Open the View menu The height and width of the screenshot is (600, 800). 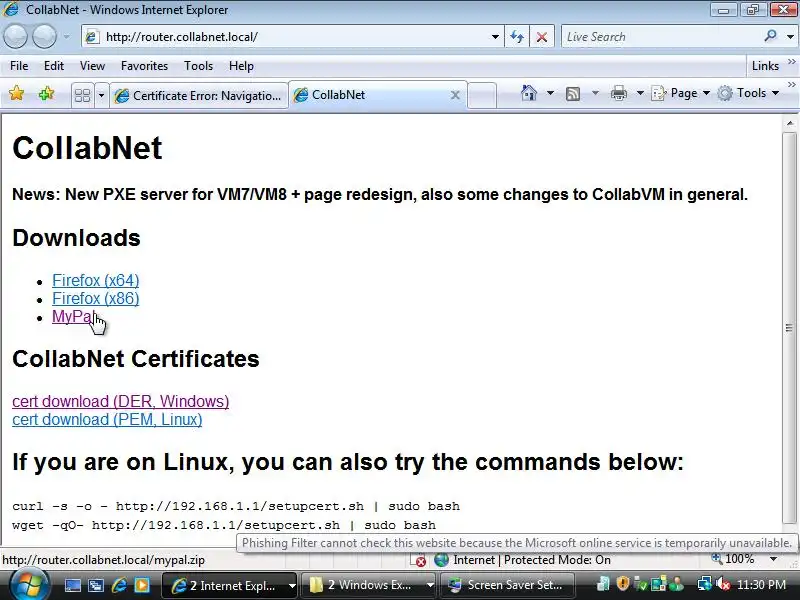[92, 66]
